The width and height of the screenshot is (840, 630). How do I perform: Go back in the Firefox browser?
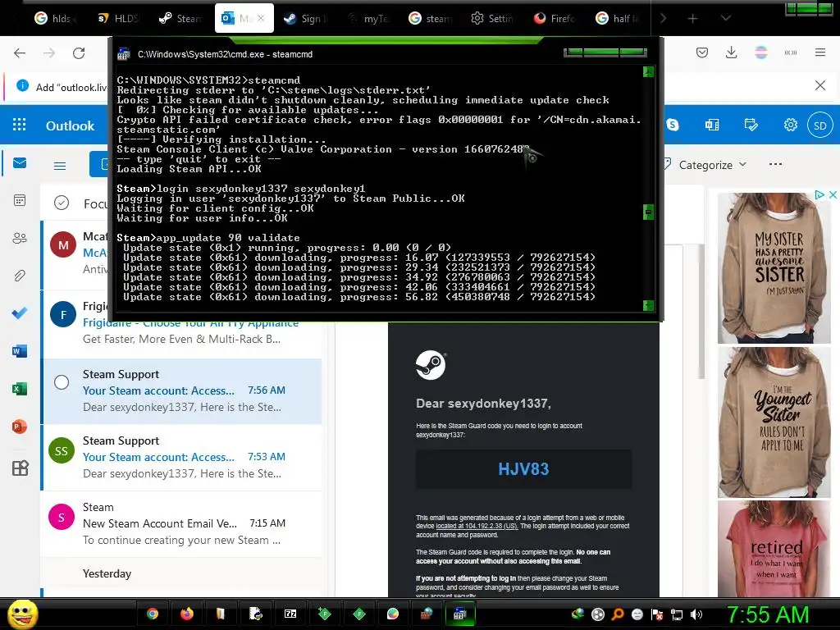click(20, 53)
